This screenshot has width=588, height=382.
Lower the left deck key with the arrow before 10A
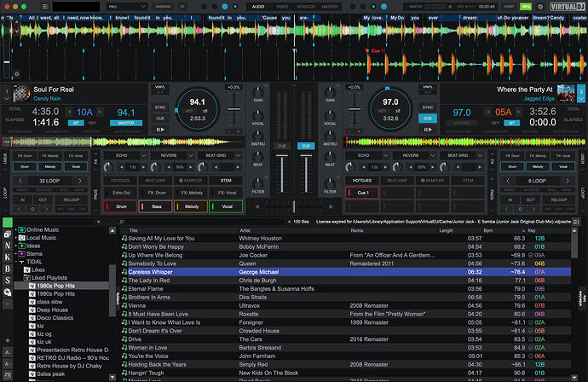(x=69, y=112)
